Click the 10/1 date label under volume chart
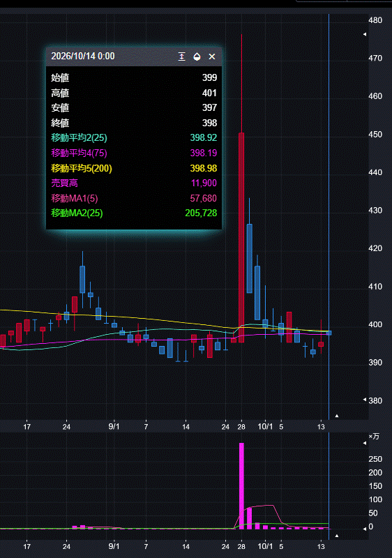The width and height of the screenshot is (392, 558). pos(265,546)
